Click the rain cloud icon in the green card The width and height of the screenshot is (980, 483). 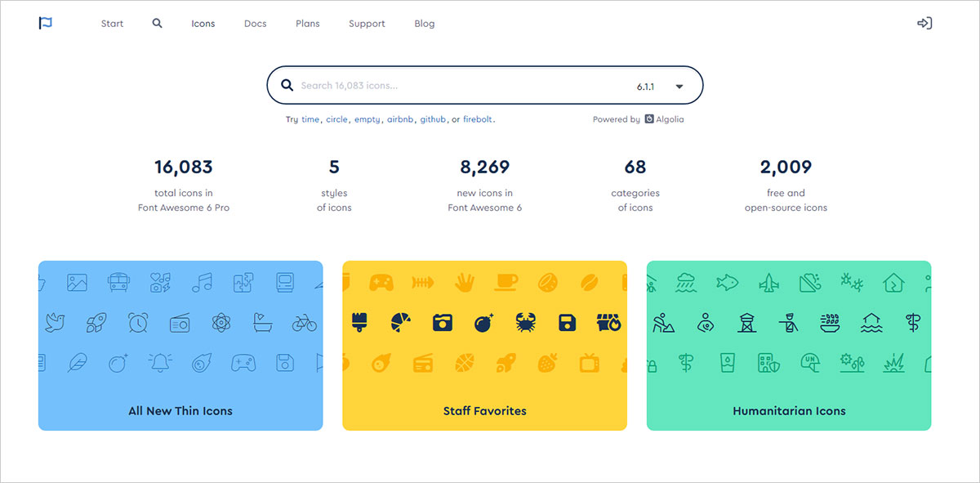685,283
